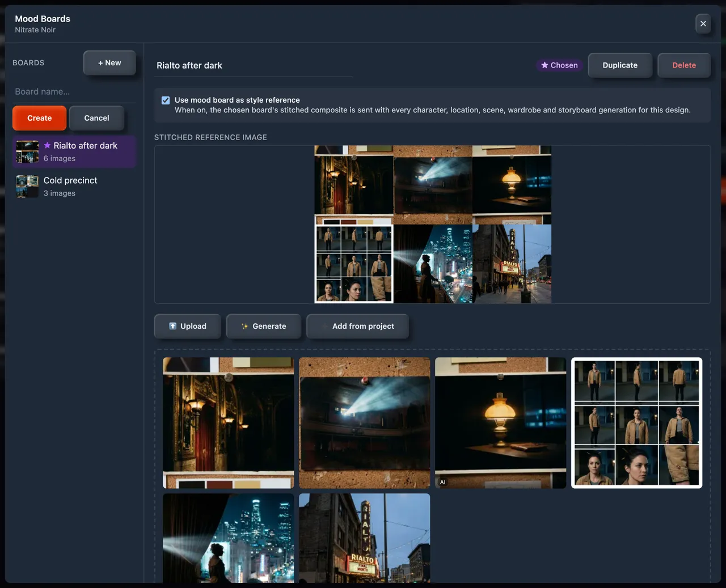Select the character wardrobe sheet thumbnail
The width and height of the screenshot is (726, 588).
click(637, 423)
